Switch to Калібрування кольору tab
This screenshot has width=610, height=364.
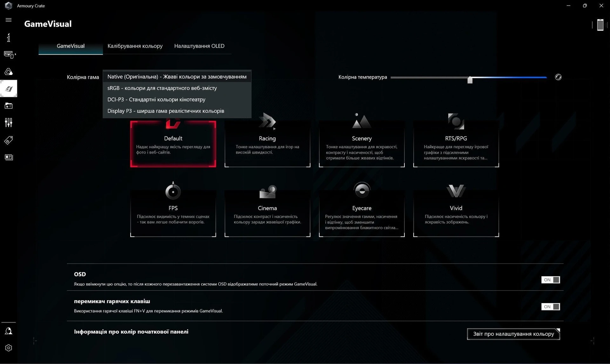click(x=135, y=46)
